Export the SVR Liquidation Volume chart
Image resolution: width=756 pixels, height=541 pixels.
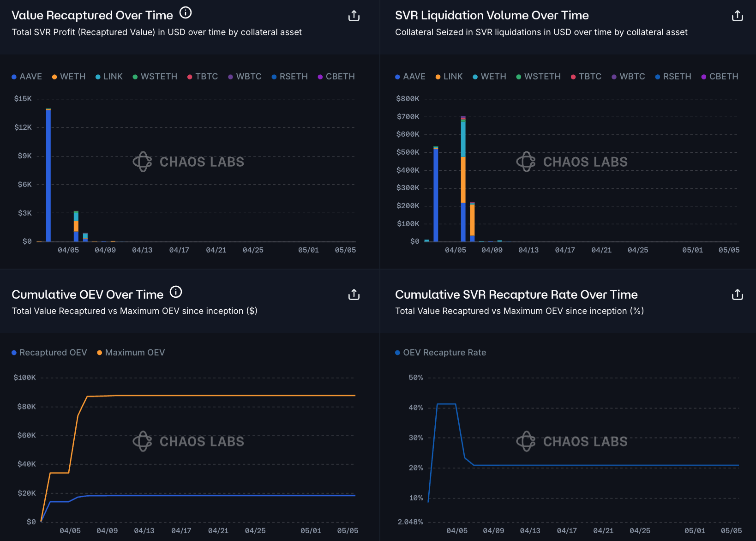pos(737,15)
